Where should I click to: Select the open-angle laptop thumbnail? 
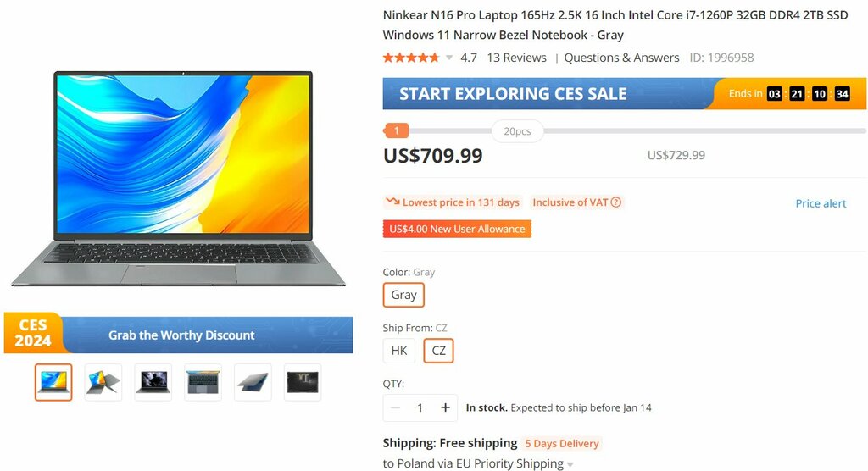103,382
